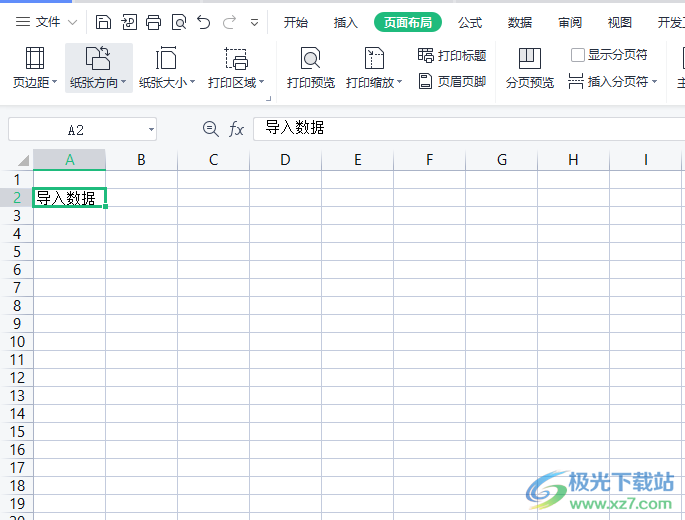
Task: Click the 打印预览 ribbon button
Action: pyautogui.click(x=311, y=68)
